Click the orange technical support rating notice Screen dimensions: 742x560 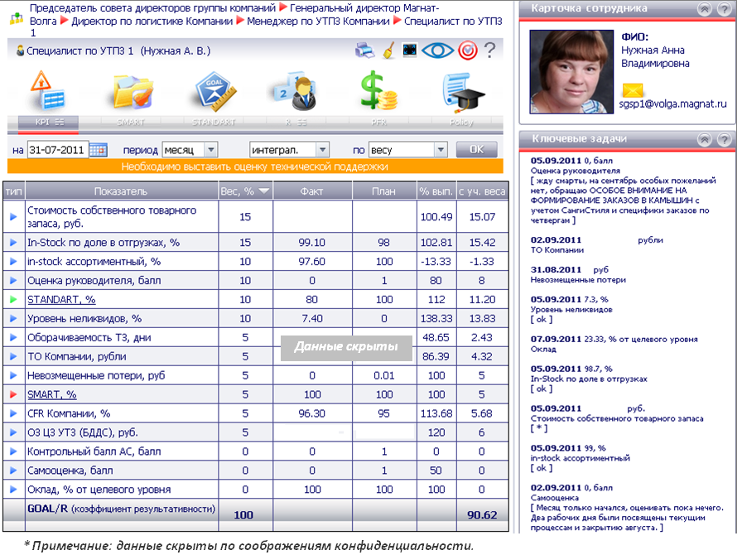click(x=255, y=167)
